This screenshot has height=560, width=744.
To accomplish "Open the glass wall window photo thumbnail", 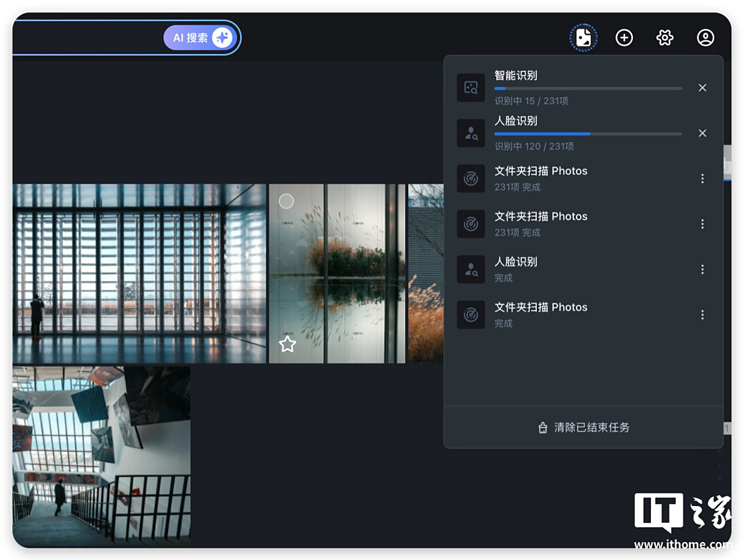I will click(x=139, y=273).
